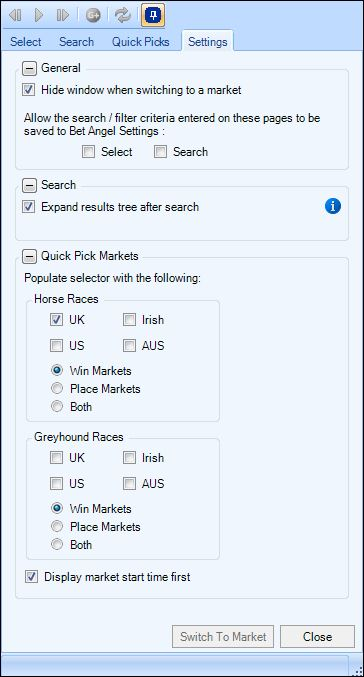
Task: Click the refresh arrows icon
Action: point(123,16)
